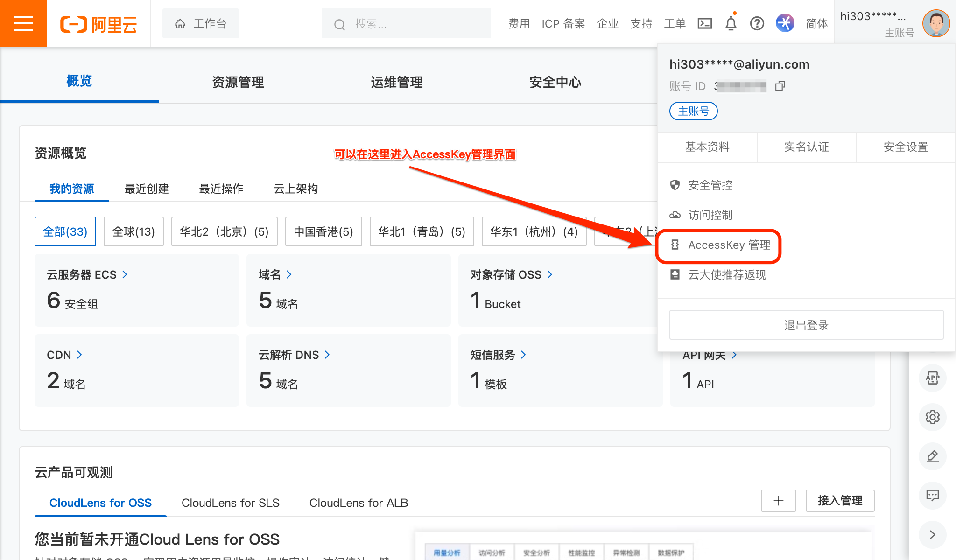Open settings gear in right sidebar
The height and width of the screenshot is (560, 956).
[932, 417]
